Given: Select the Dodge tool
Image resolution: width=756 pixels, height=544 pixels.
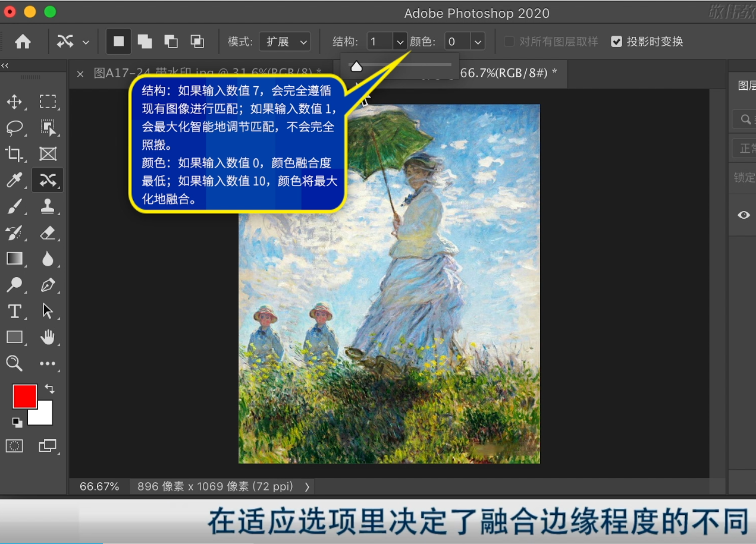Looking at the screenshot, I should (x=14, y=285).
